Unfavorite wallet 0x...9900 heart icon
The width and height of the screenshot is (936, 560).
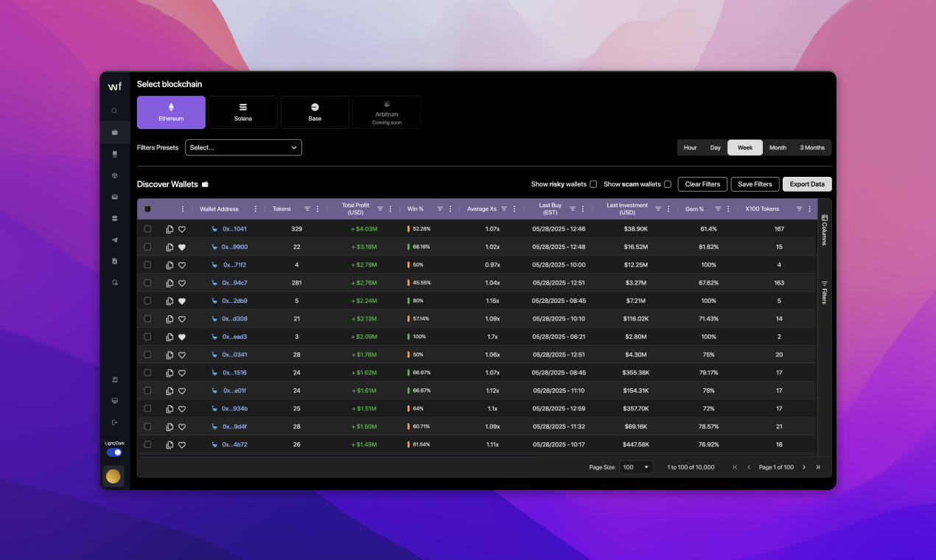click(x=182, y=247)
